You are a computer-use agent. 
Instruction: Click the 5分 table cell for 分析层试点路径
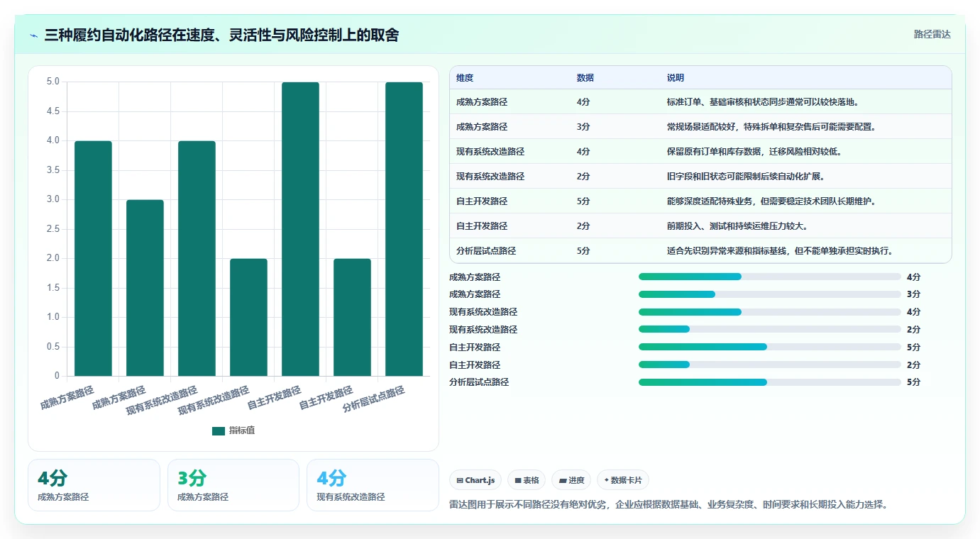click(583, 251)
